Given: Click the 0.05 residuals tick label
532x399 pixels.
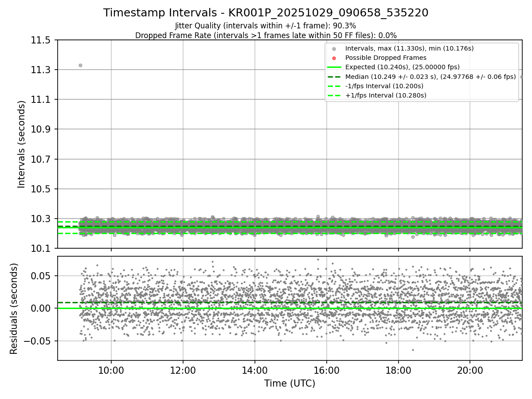Looking at the screenshot, I should pyautogui.click(x=40, y=275).
